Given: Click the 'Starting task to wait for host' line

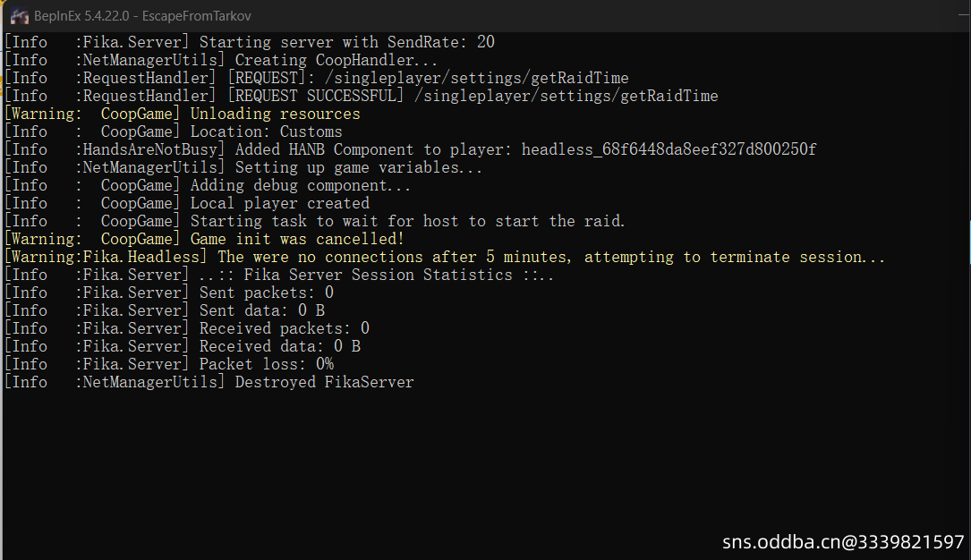Looking at the screenshot, I should coord(407,221).
